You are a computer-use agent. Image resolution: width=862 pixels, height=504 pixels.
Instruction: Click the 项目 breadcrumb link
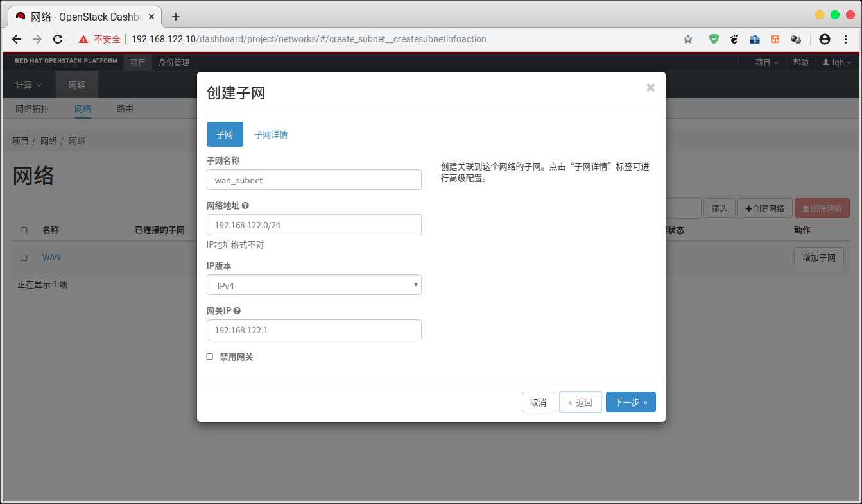point(21,140)
